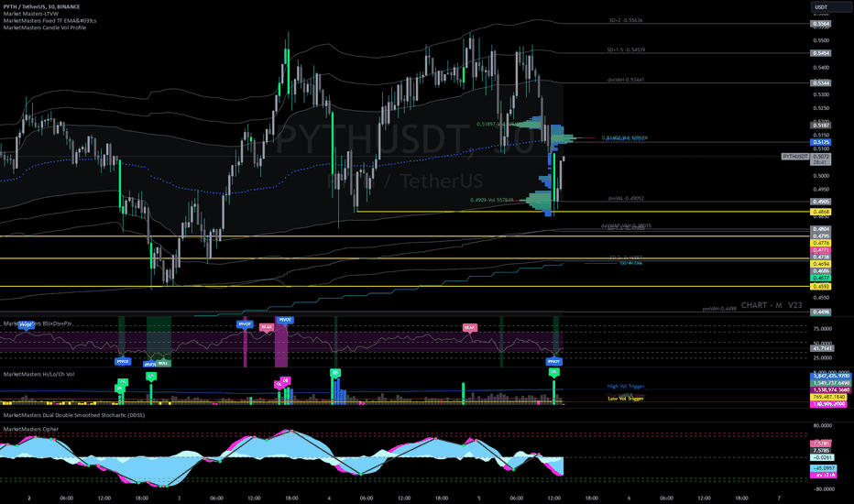The height and width of the screenshot is (504, 854).
Task: Click the blue 0.5125 price label
Action: point(821,142)
